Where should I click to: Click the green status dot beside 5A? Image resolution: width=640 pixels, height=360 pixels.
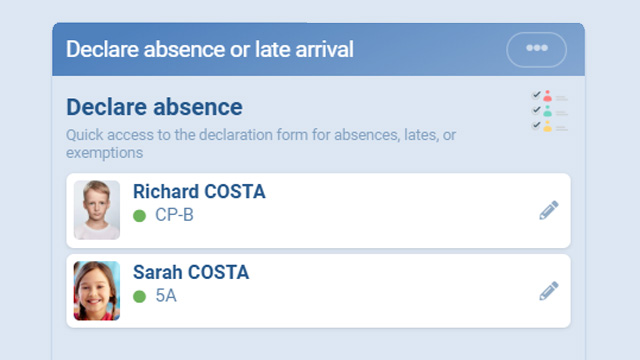tap(140, 296)
